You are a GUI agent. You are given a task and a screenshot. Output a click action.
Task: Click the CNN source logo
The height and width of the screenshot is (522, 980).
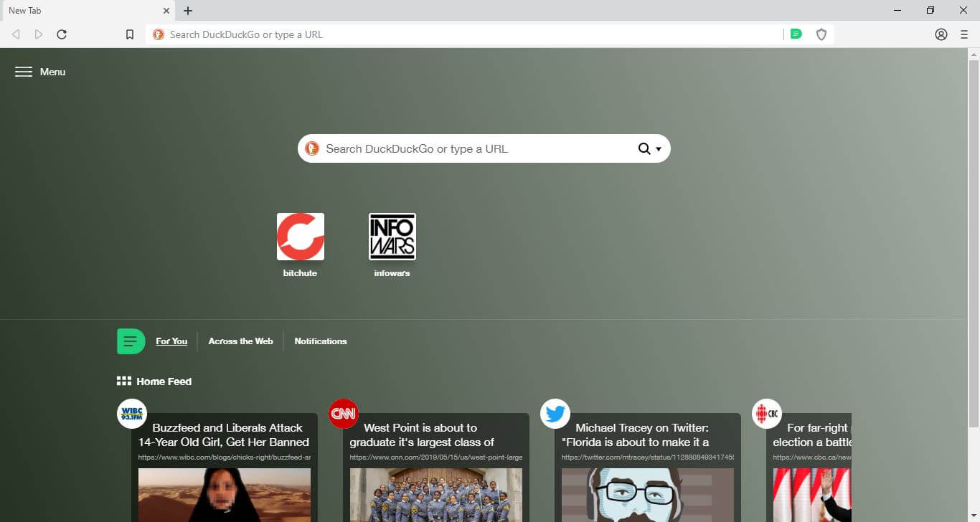click(x=344, y=414)
